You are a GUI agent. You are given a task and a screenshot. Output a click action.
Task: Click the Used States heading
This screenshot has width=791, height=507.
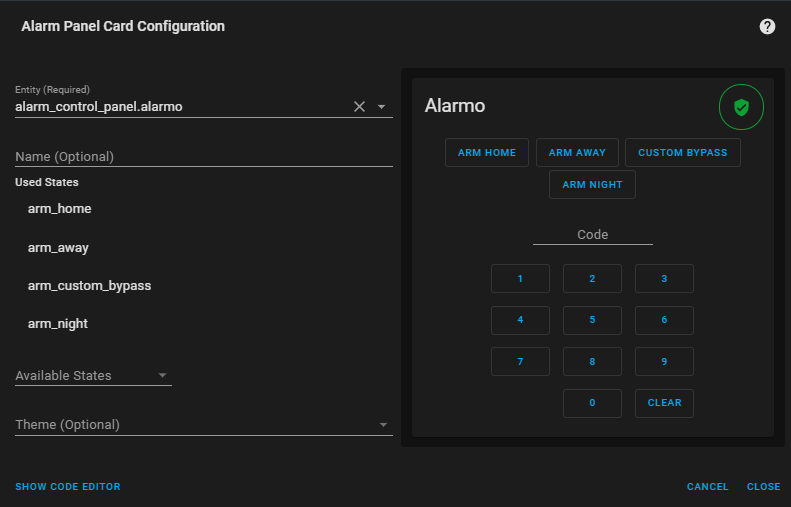coord(47,182)
